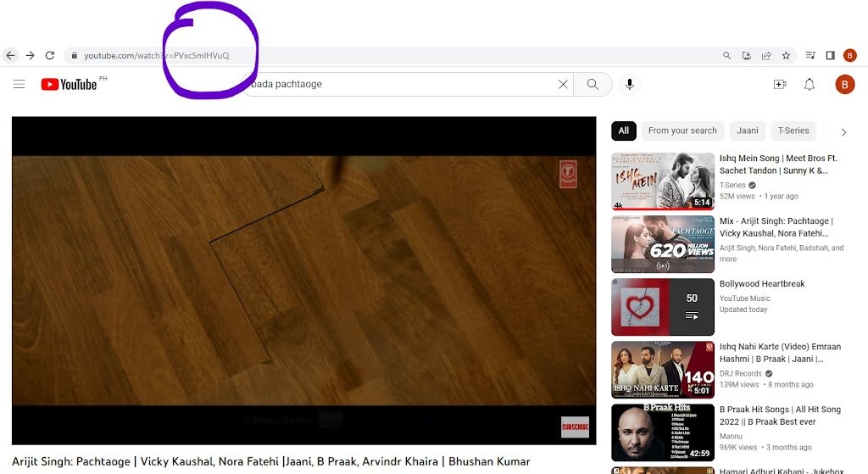Select the T-Series filter chip
Viewport: 868px width, 474px height.
coord(793,131)
